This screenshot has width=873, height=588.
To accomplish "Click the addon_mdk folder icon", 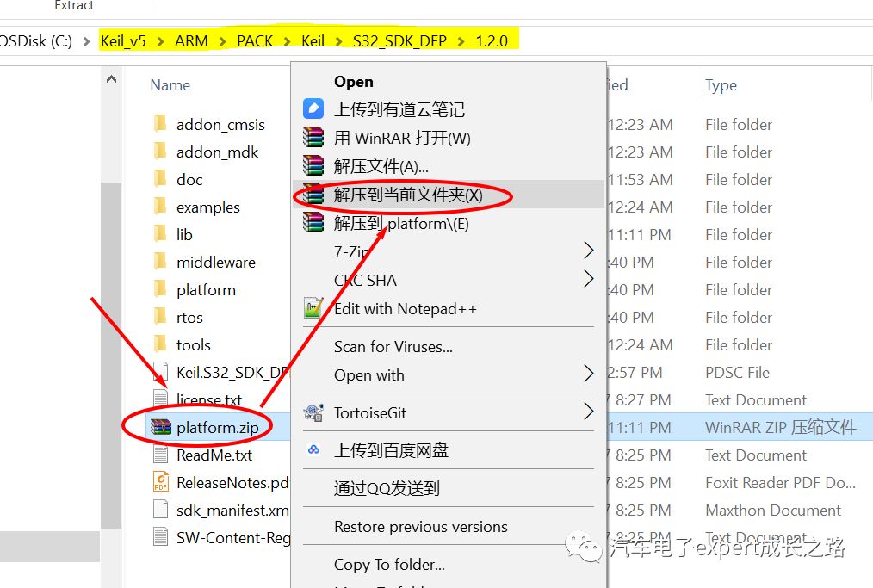I will click(160, 151).
